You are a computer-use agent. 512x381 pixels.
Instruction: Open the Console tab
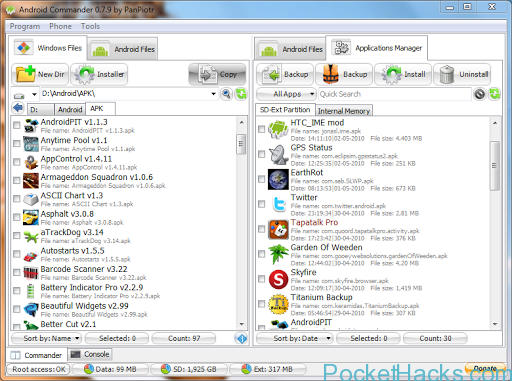click(x=90, y=354)
